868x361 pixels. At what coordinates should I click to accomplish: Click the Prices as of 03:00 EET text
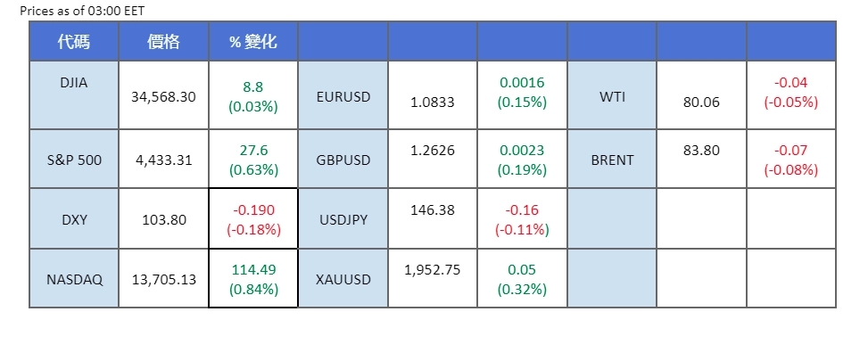[x=82, y=10]
